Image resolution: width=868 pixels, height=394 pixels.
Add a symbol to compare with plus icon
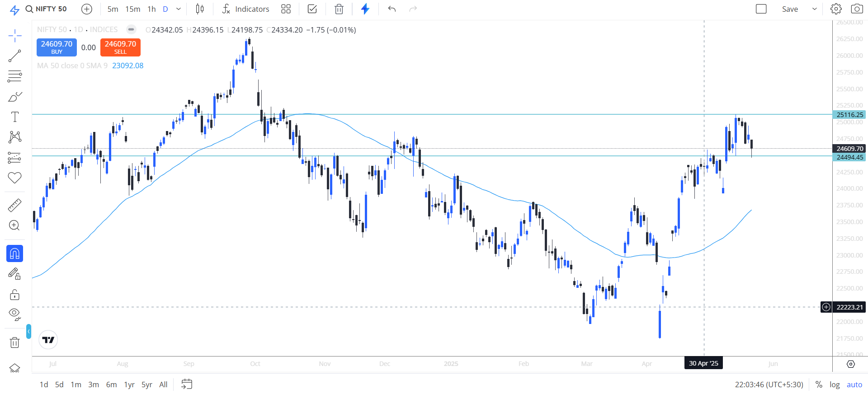[x=87, y=9]
